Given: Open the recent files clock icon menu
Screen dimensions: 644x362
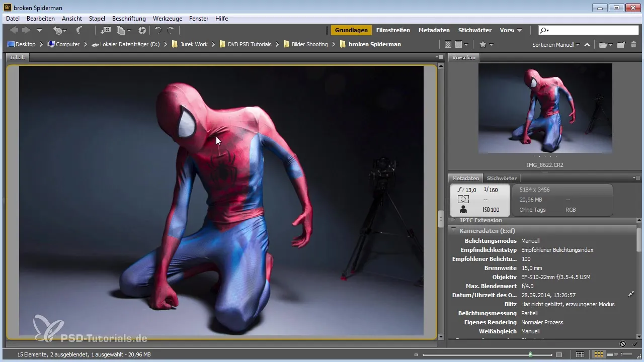Looking at the screenshot, I should pyautogui.click(x=60, y=31).
